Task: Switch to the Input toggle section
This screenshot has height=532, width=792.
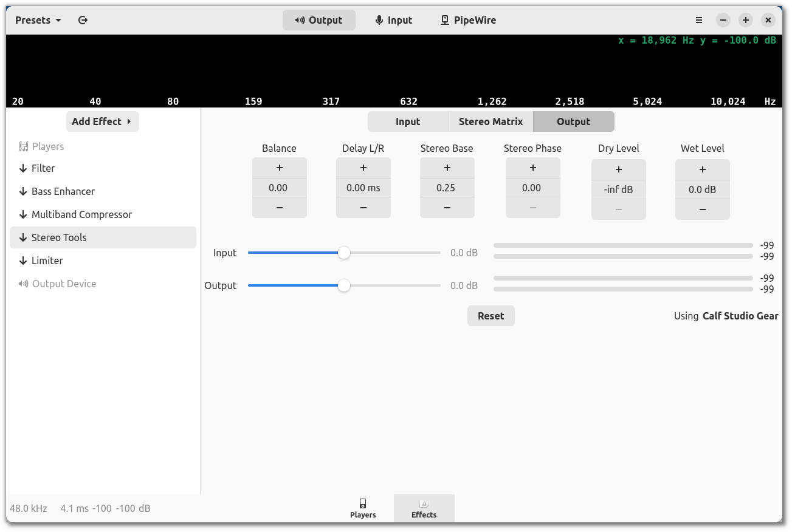Action: coord(408,121)
